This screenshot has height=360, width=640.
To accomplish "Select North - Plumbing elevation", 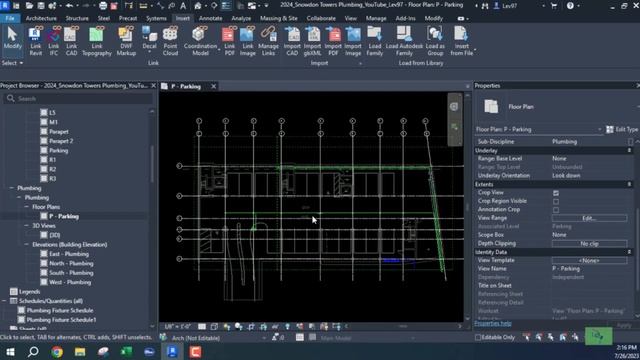I will [71, 263].
